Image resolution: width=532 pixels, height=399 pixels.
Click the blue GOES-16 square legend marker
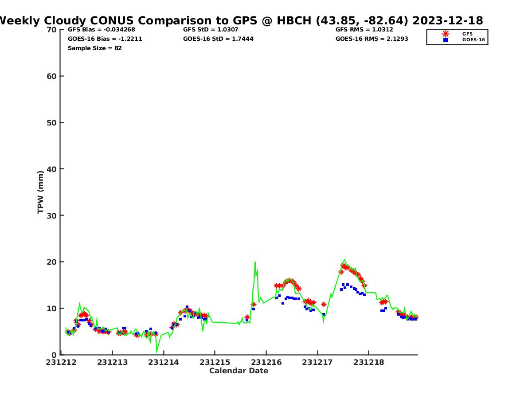pyautogui.click(x=446, y=40)
